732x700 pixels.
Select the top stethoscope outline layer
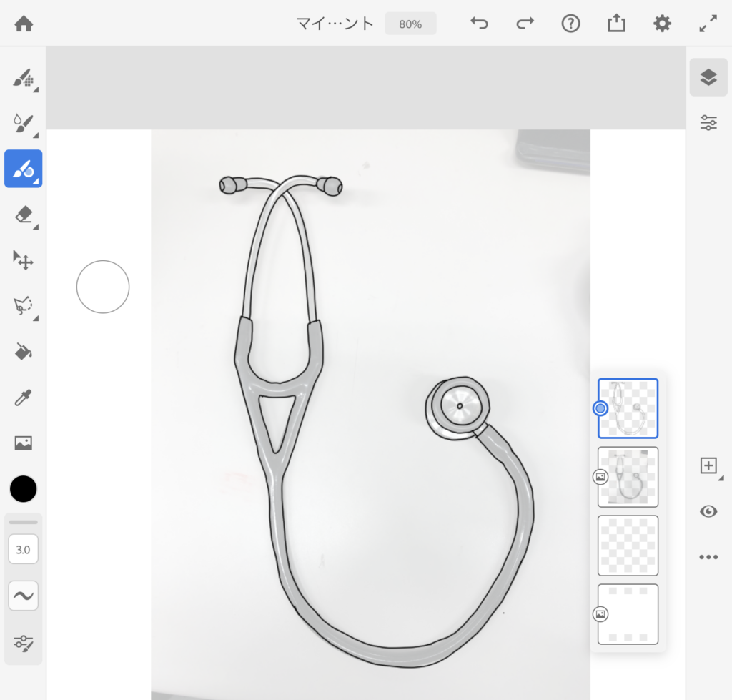(628, 408)
